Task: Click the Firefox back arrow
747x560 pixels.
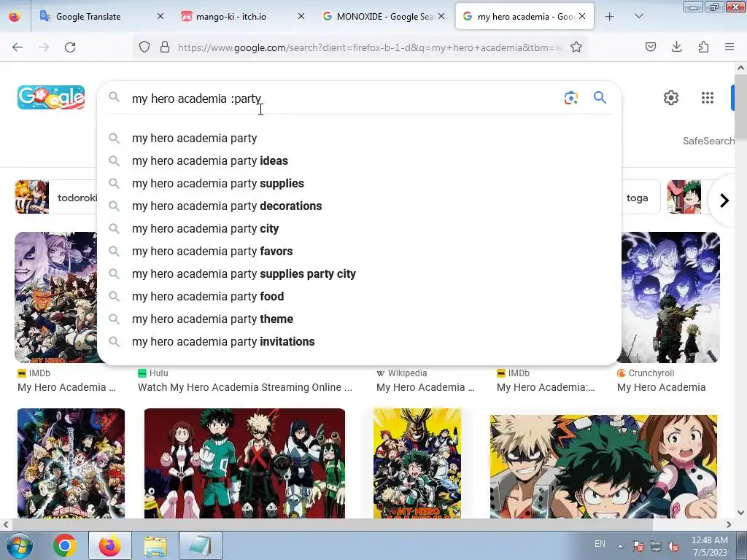Action: [x=18, y=47]
